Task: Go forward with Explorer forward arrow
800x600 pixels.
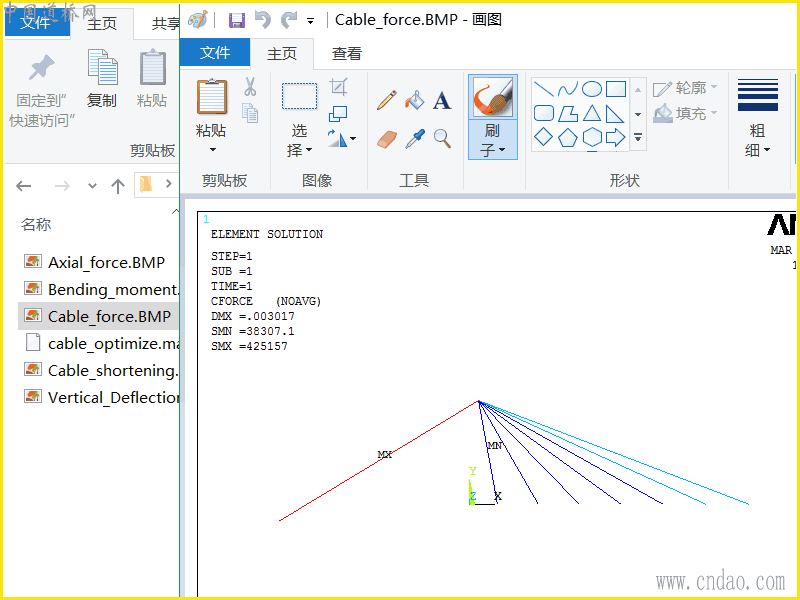Action: pyautogui.click(x=62, y=186)
